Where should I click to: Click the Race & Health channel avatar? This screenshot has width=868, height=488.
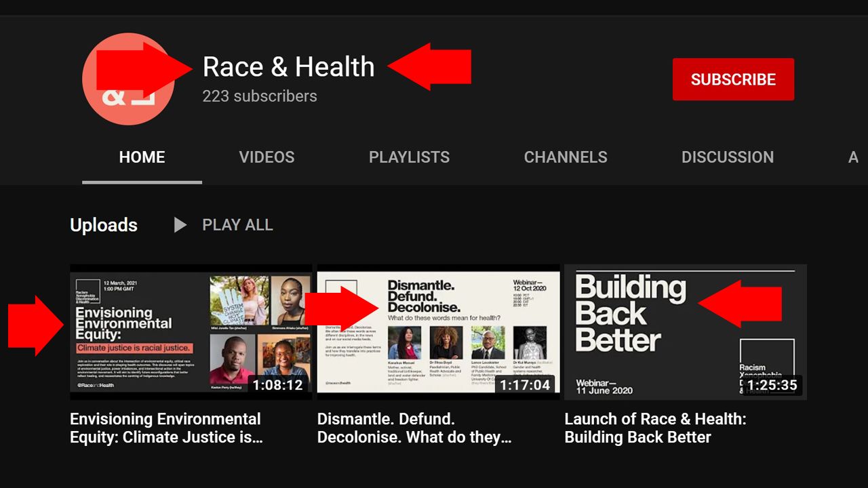(128, 79)
